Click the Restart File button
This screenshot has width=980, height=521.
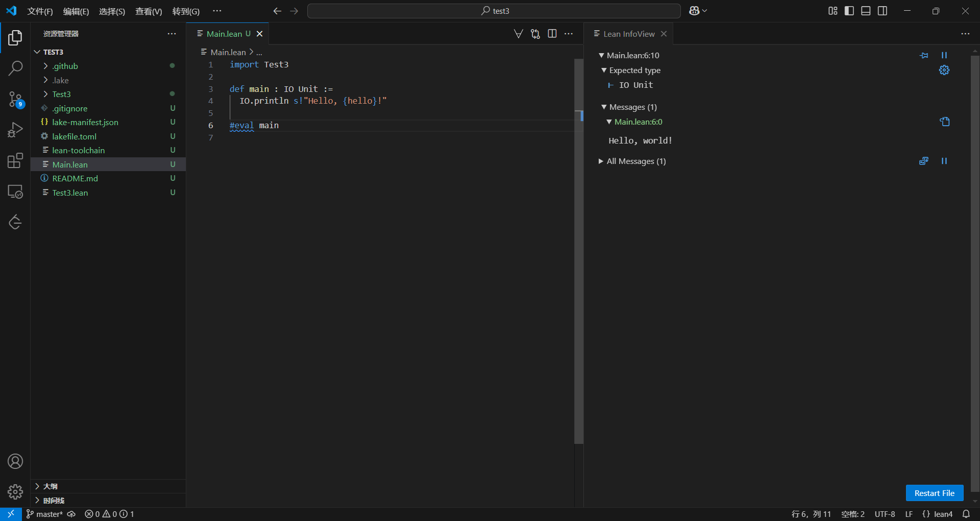point(934,493)
